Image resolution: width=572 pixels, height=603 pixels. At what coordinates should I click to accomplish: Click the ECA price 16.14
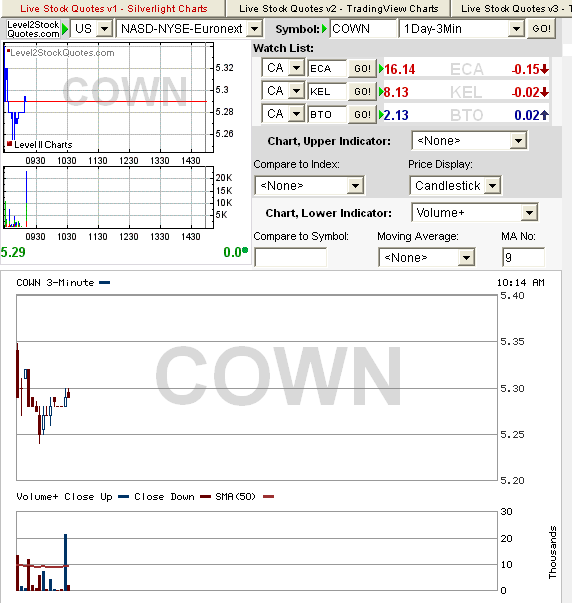(400, 69)
